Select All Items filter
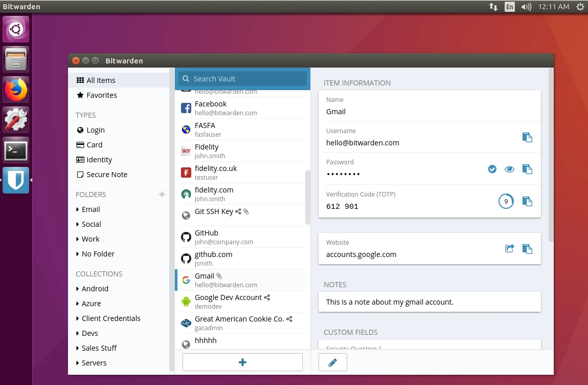 point(119,80)
